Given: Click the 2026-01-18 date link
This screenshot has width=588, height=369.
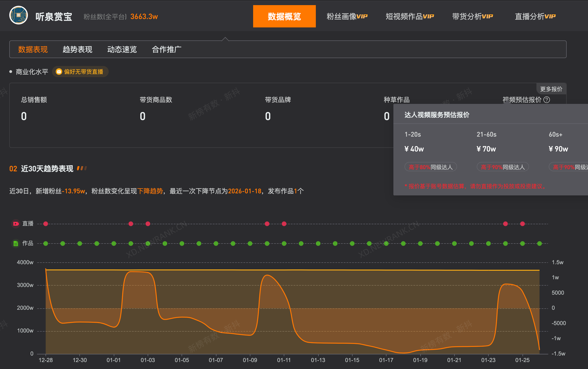Looking at the screenshot, I should point(245,191).
